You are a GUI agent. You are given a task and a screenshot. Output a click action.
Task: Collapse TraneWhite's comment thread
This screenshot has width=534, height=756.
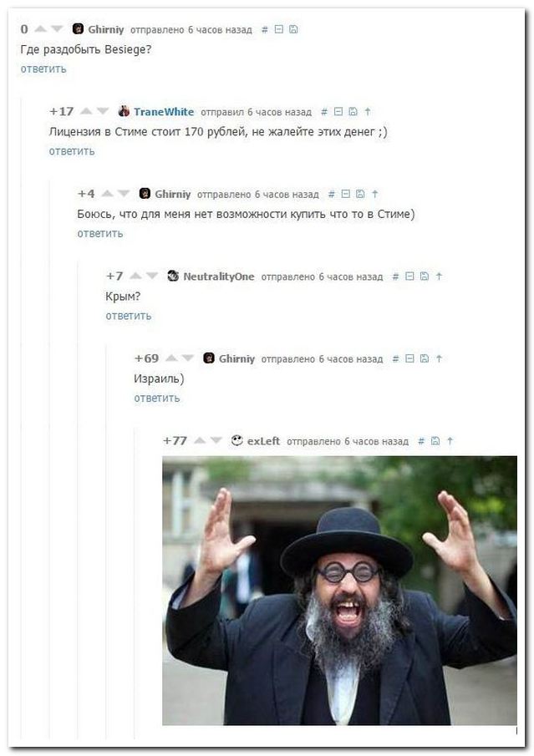pos(338,112)
